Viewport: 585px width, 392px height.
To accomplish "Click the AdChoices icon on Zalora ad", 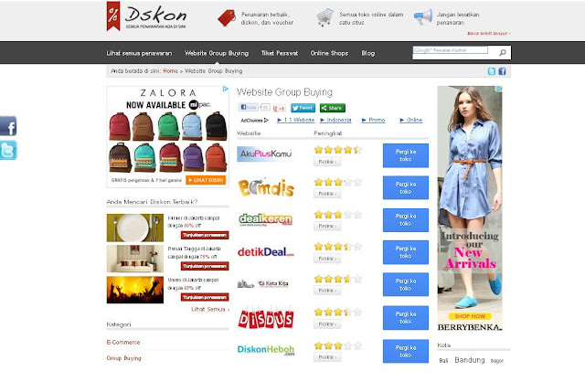I will (226, 89).
